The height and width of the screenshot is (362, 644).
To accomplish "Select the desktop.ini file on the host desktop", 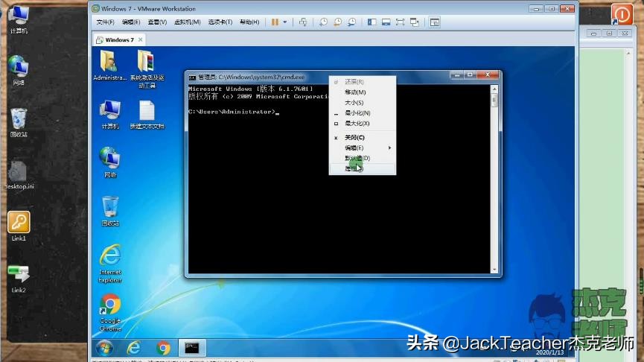I will [19, 174].
